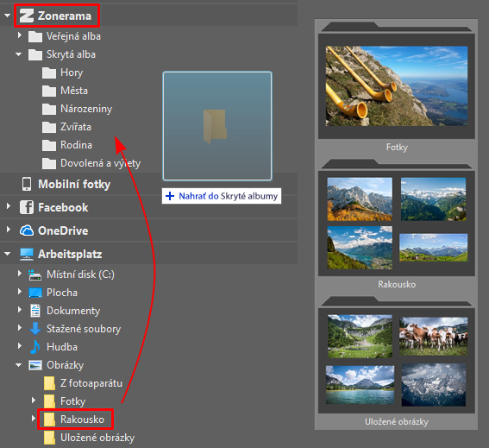Click Nahrať do Skryté albumy button

[222, 196]
